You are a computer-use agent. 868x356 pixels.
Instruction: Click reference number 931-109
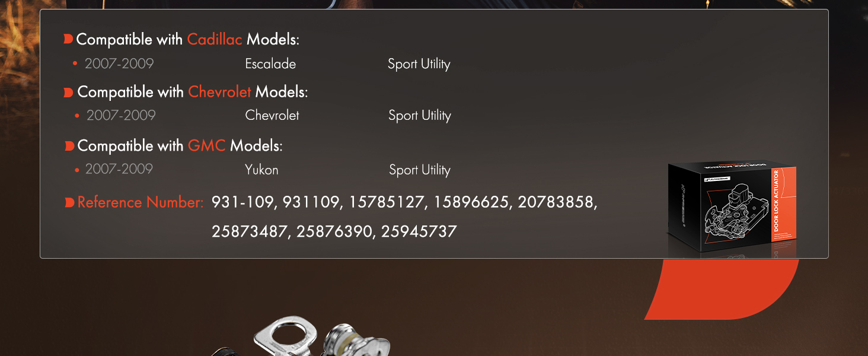(244, 202)
